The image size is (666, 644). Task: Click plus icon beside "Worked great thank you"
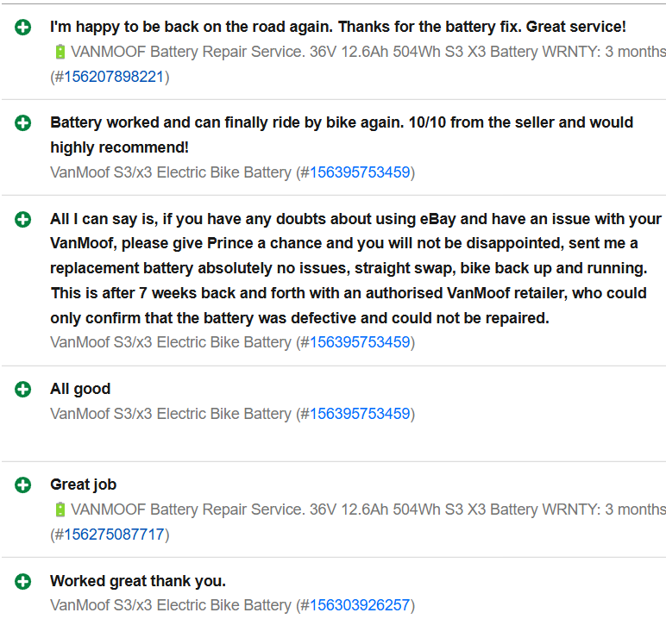tap(22, 582)
